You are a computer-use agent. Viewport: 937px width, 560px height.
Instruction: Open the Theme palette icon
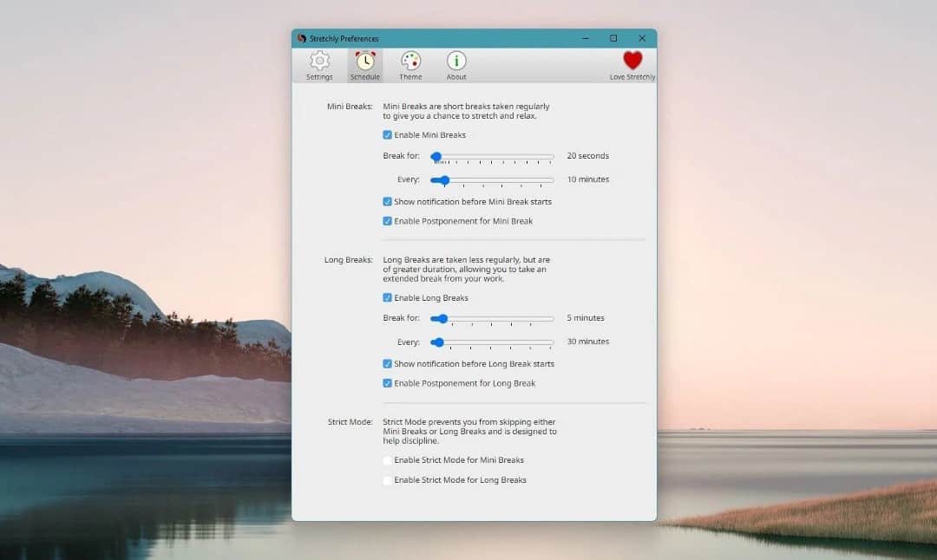(x=410, y=62)
